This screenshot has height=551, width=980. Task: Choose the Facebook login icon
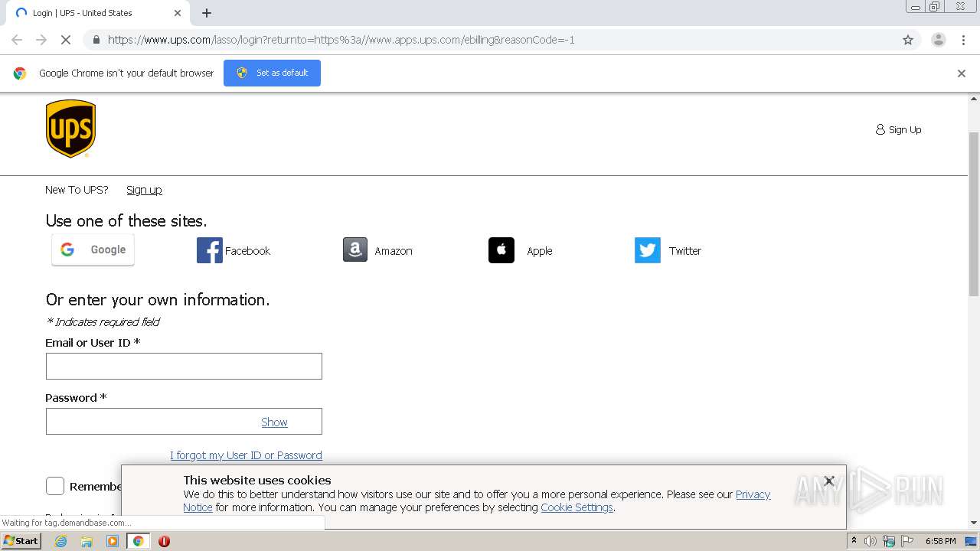(209, 250)
